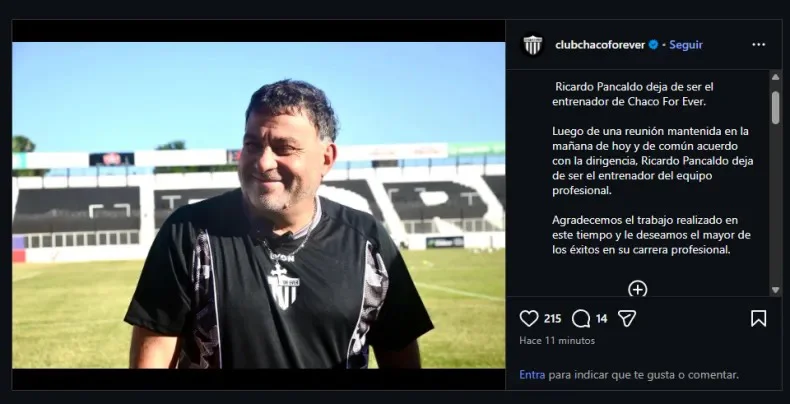
Task: Click the Entra login link
Action: (x=532, y=375)
